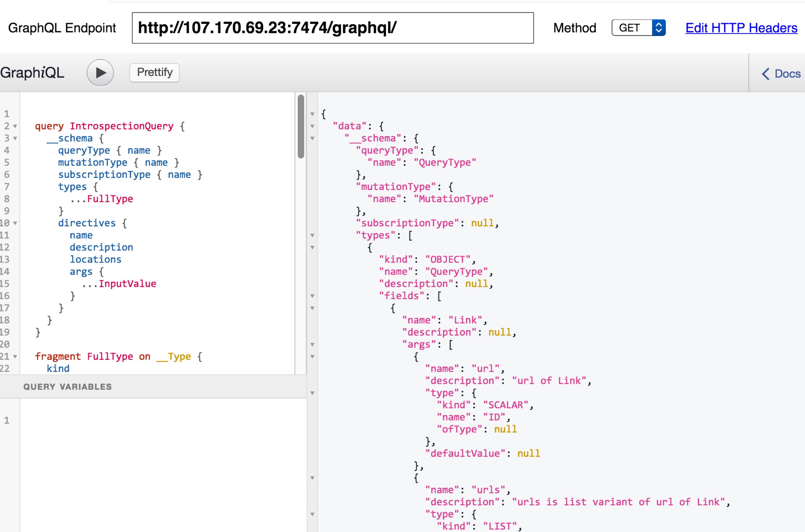The height and width of the screenshot is (532, 805).
Task: Collapse the "types" array in results
Action: [312, 235]
